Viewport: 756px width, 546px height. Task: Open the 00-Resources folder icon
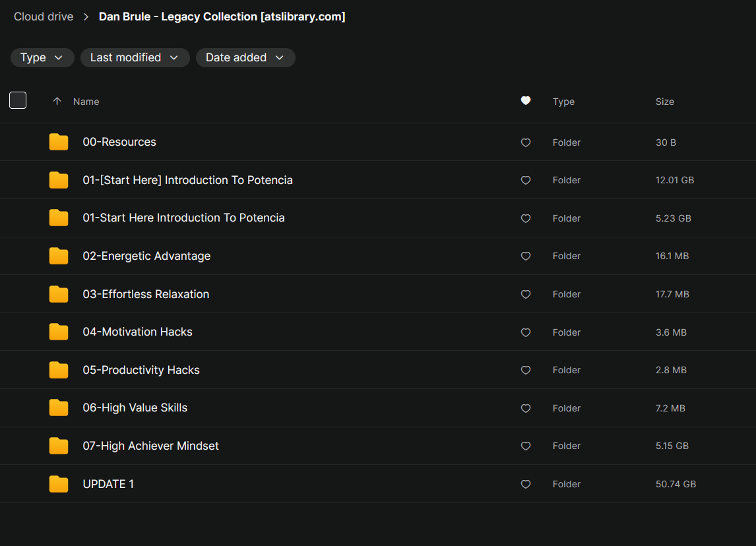59,142
